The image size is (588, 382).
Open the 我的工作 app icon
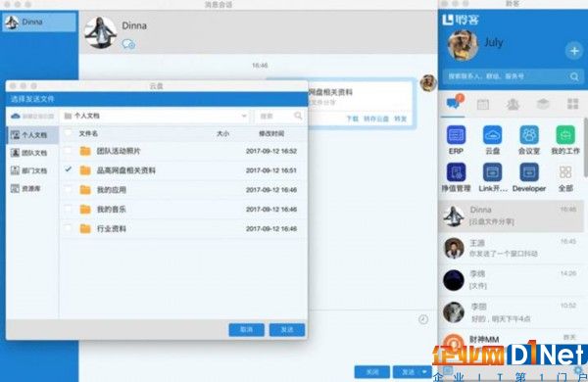tap(565, 135)
